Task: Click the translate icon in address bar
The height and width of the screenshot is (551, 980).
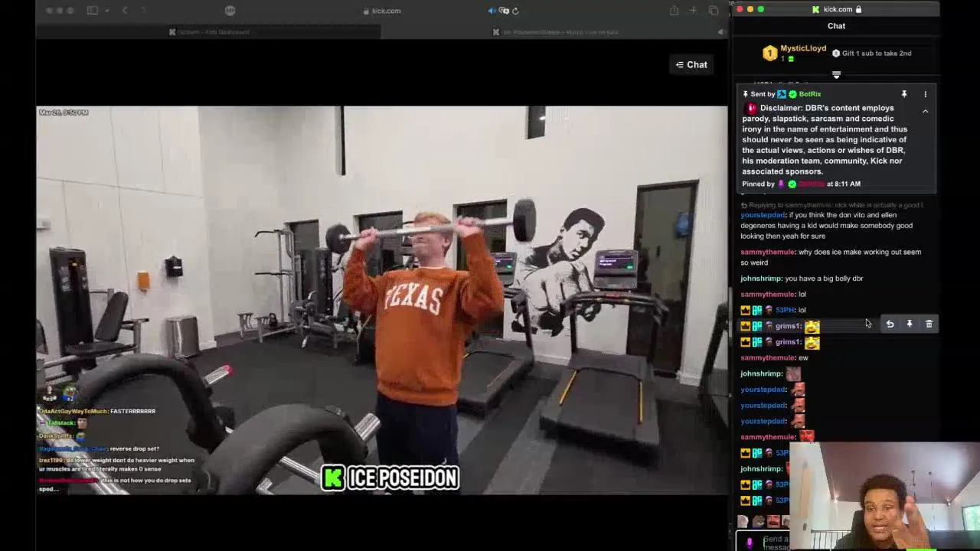Action: [504, 11]
